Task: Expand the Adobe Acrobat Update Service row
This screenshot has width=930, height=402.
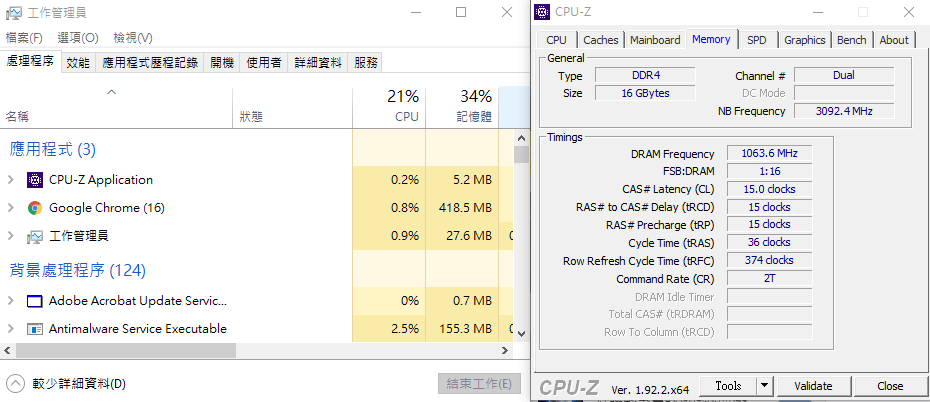Action: click(10, 301)
